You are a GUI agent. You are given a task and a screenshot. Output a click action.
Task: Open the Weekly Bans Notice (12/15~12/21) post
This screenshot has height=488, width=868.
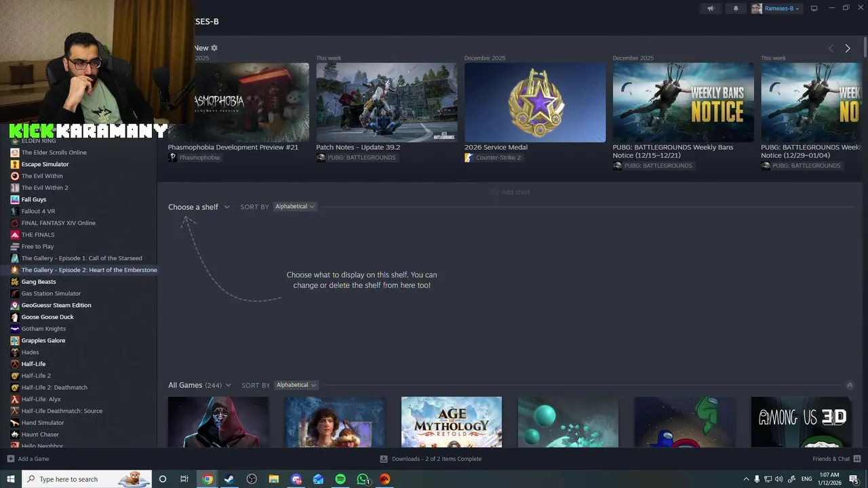click(x=683, y=102)
